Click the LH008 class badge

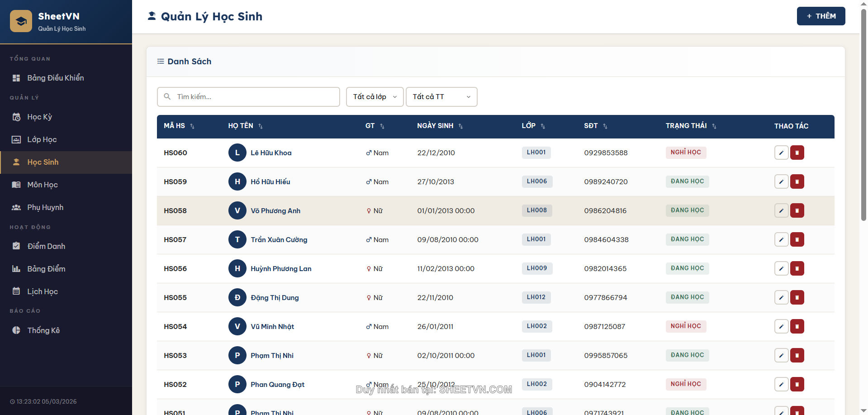pyautogui.click(x=536, y=210)
